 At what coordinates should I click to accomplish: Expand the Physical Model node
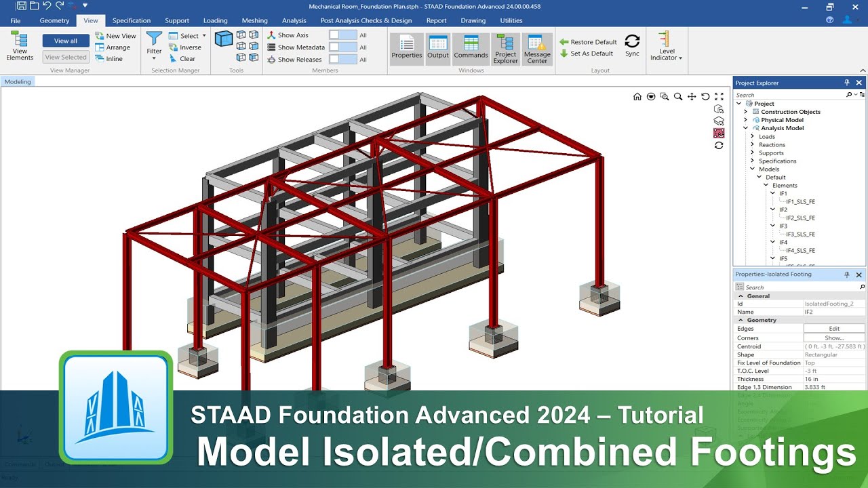[746, 120]
